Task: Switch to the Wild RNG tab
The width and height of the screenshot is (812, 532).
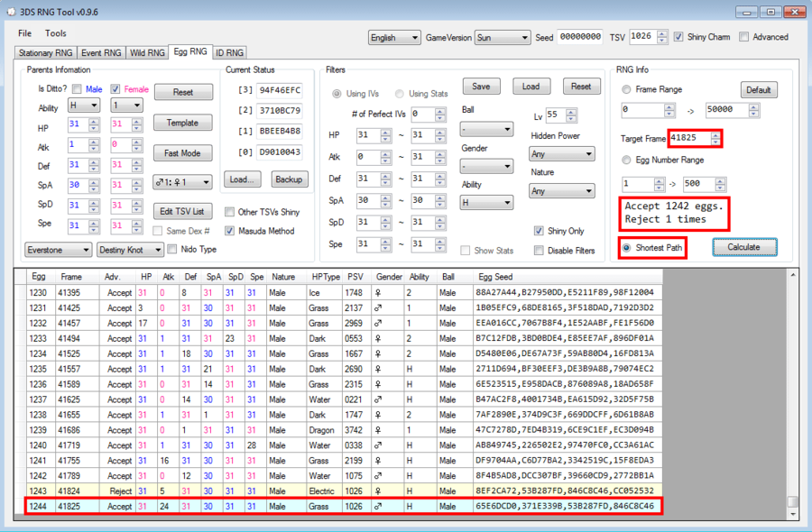Action: click(147, 53)
